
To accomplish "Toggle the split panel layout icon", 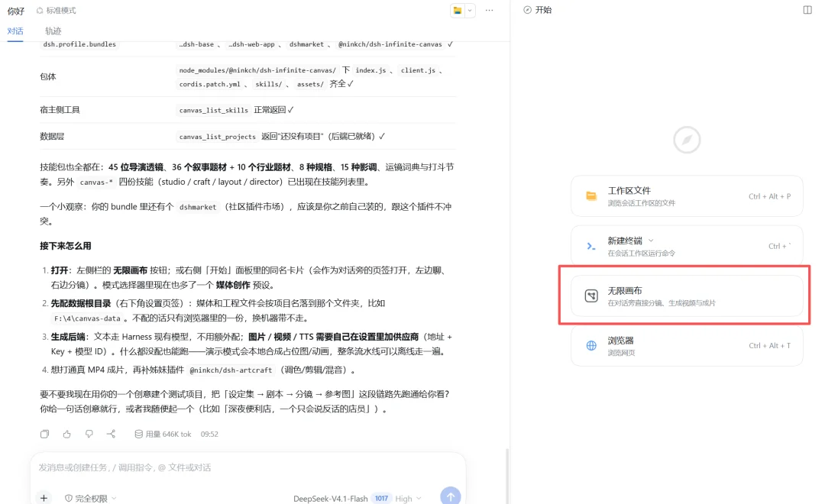I will coord(807,10).
